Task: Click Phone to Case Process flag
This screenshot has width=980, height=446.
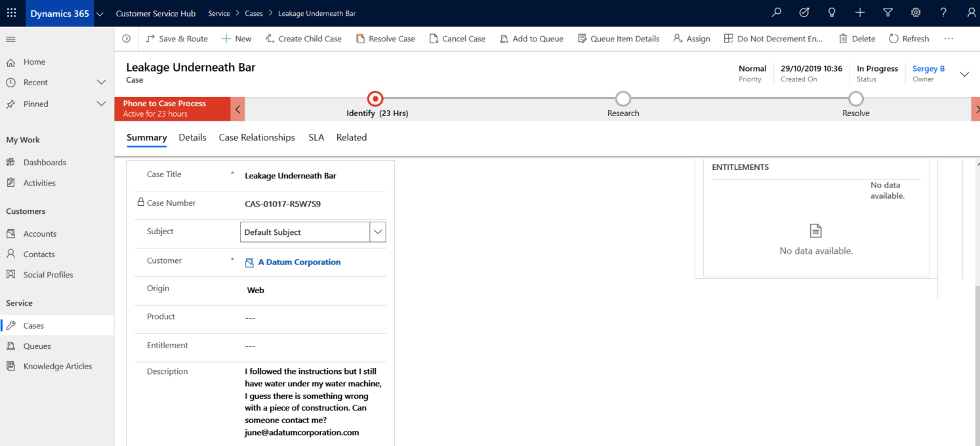Action: 173,109
